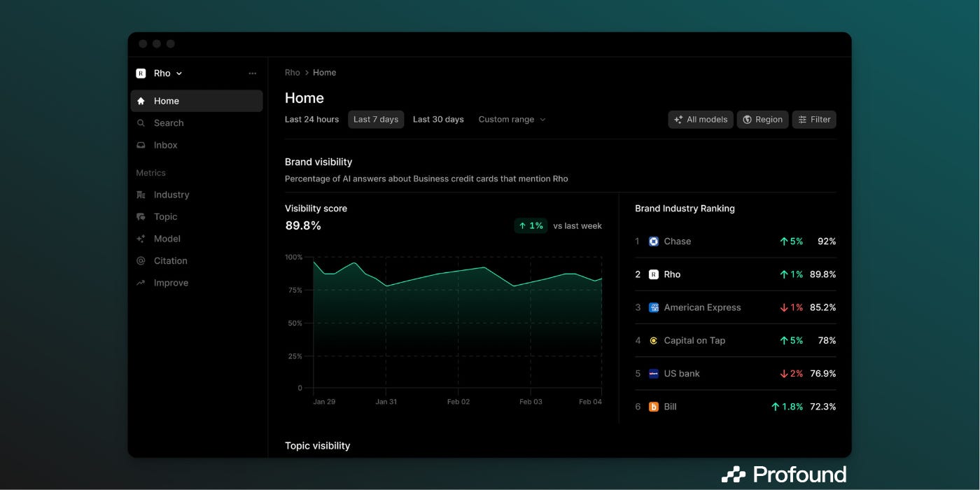Click the Rho workspace logo icon

pyautogui.click(x=141, y=73)
